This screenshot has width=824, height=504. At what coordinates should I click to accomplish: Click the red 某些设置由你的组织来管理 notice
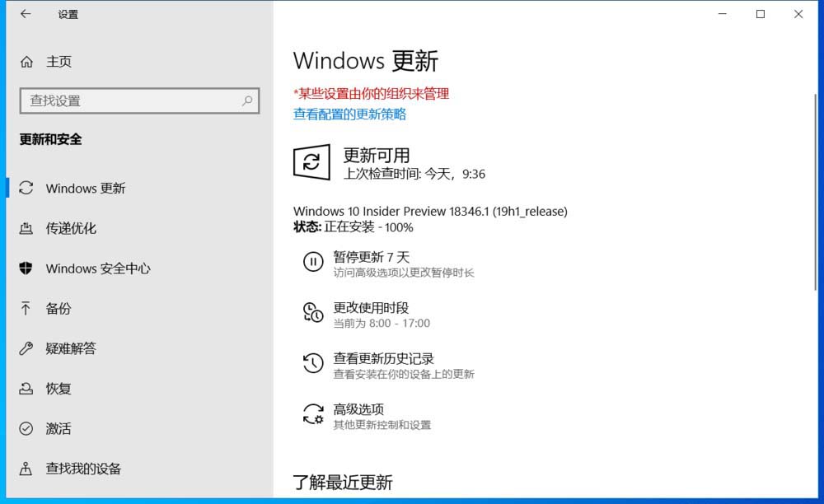(x=371, y=94)
